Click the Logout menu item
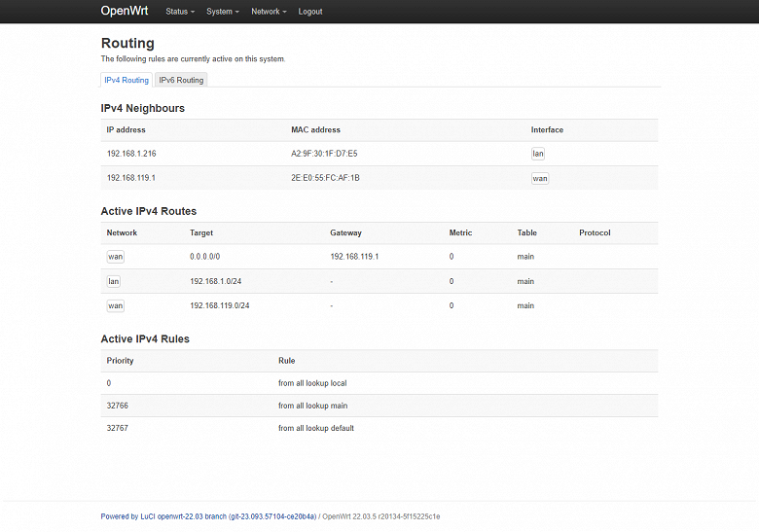 [310, 12]
